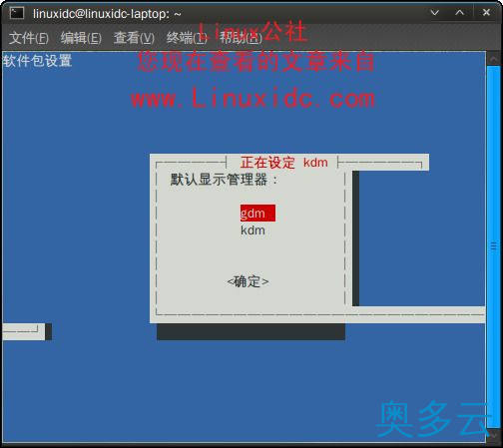Open the 查看(V) menu
The width and height of the screenshot is (503, 448).
click(x=134, y=38)
